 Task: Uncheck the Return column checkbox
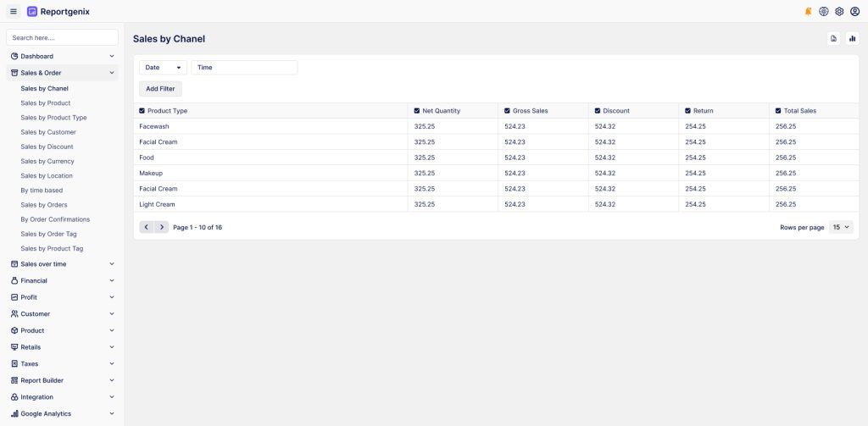687,111
